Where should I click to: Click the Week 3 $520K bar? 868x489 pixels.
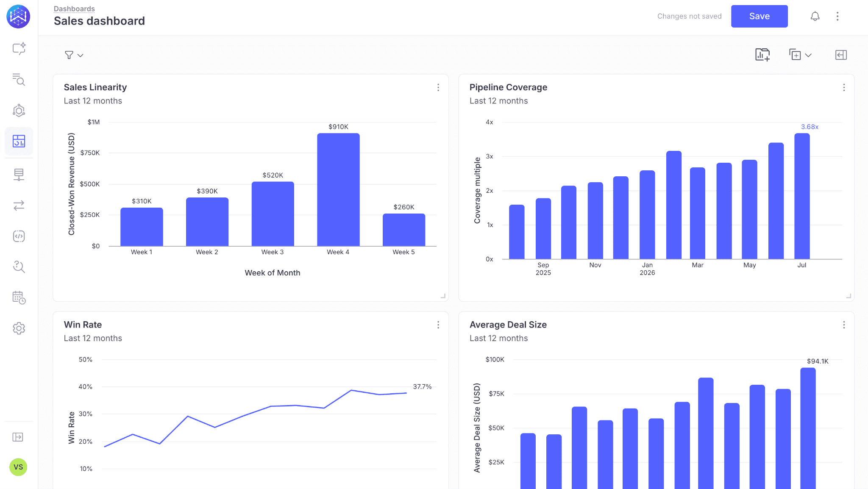273,214
